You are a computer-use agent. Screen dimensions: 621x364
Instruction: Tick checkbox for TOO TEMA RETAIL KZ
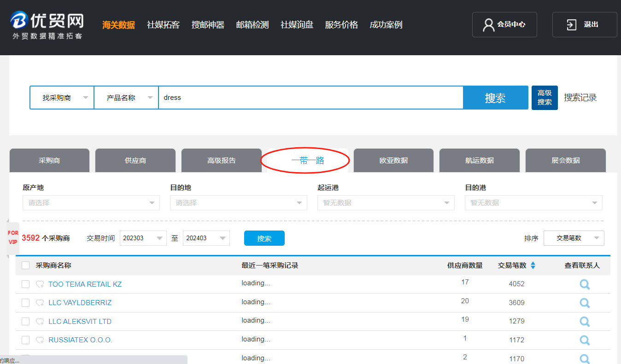(x=26, y=284)
